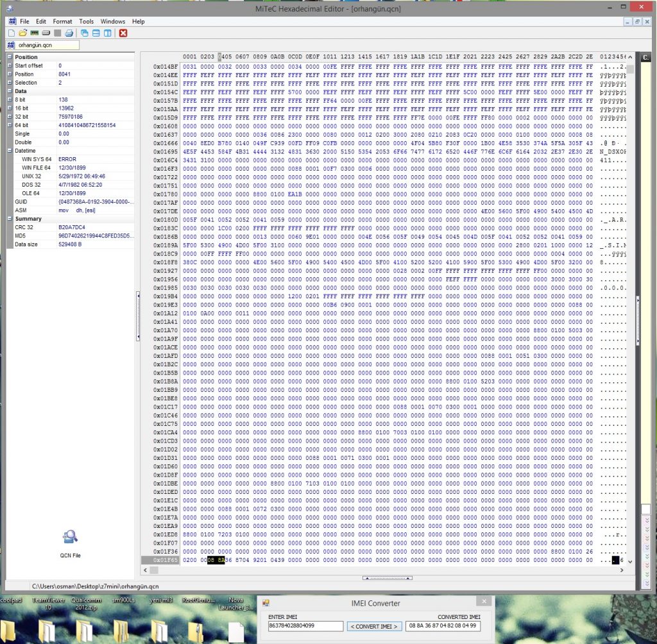Click the Open file folder icon
Screen dimensions: 657x644
(23, 33)
